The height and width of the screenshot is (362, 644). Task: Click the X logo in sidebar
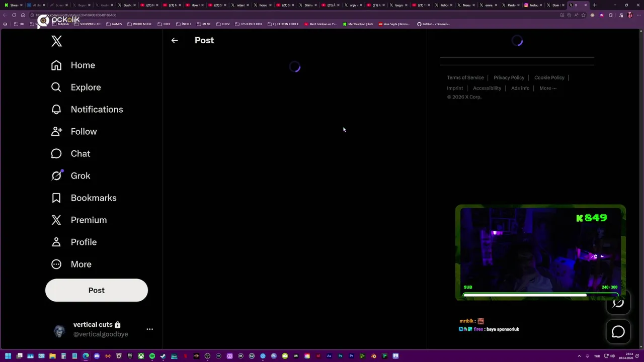point(56,41)
